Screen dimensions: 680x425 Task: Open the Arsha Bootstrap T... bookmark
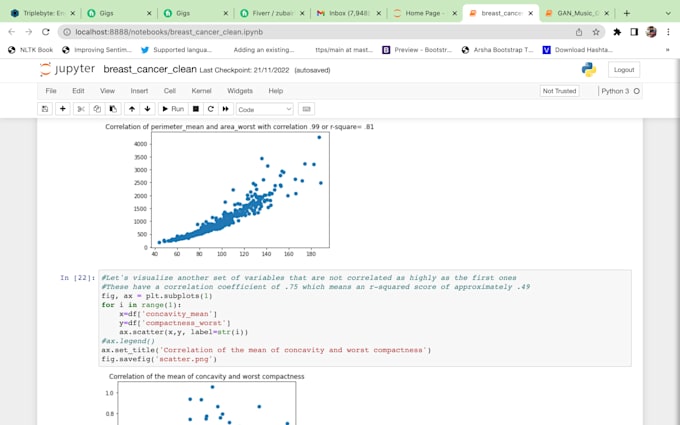click(x=497, y=50)
